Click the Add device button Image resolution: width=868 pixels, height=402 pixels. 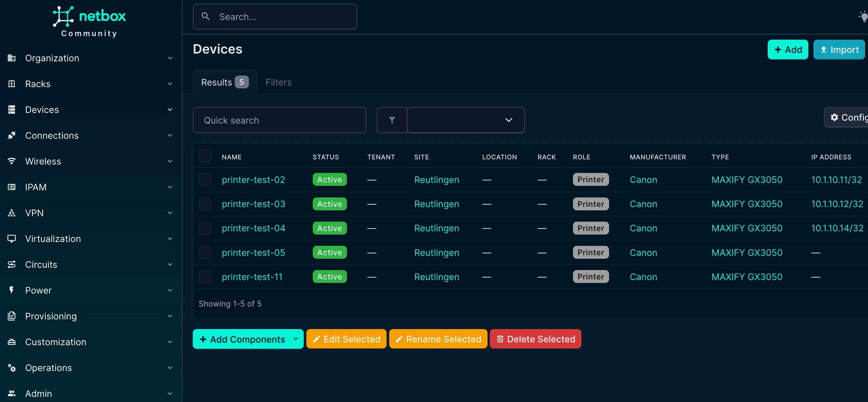click(x=788, y=50)
